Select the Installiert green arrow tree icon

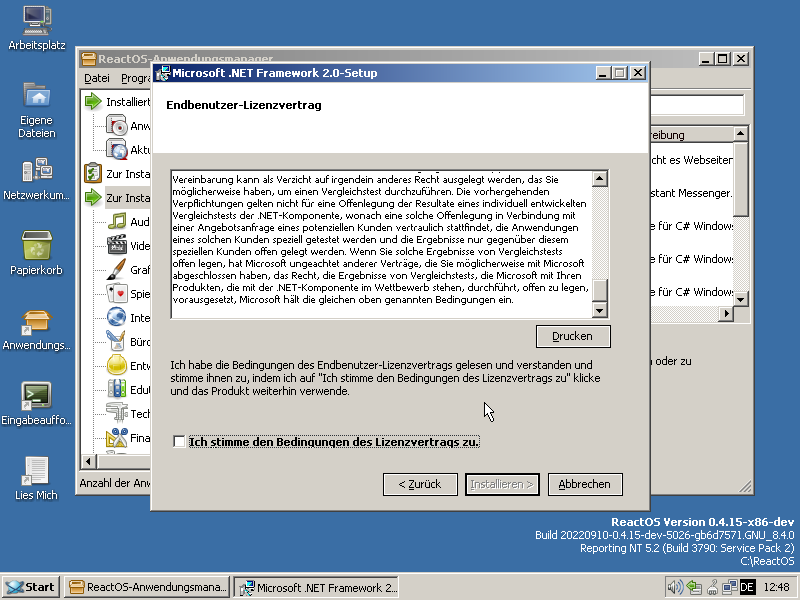click(93, 101)
